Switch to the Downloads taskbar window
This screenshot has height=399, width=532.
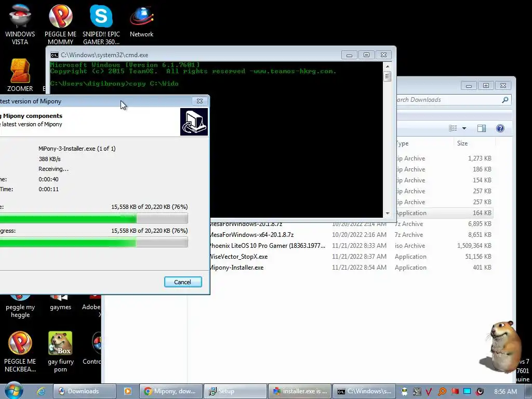pyautogui.click(x=85, y=391)
